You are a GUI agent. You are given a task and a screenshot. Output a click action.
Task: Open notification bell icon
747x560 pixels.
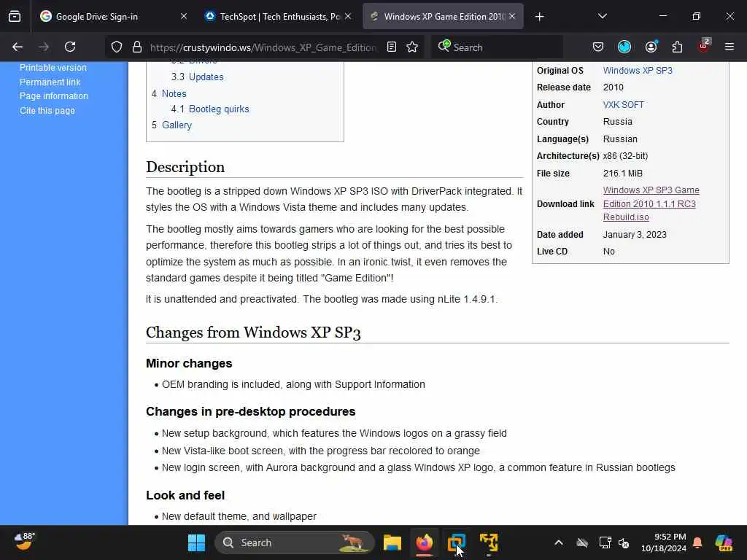click(x=697, y=542)
